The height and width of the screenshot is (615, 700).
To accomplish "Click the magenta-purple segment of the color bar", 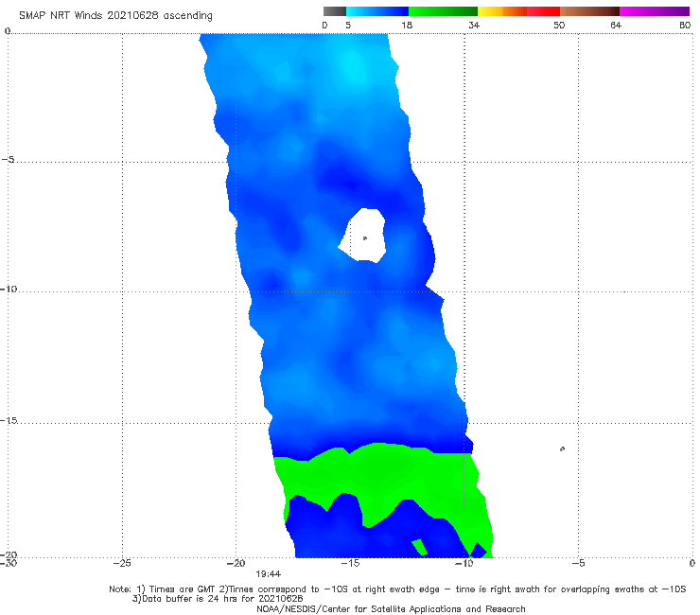I will pyautogui.click(x=655, y=11).
